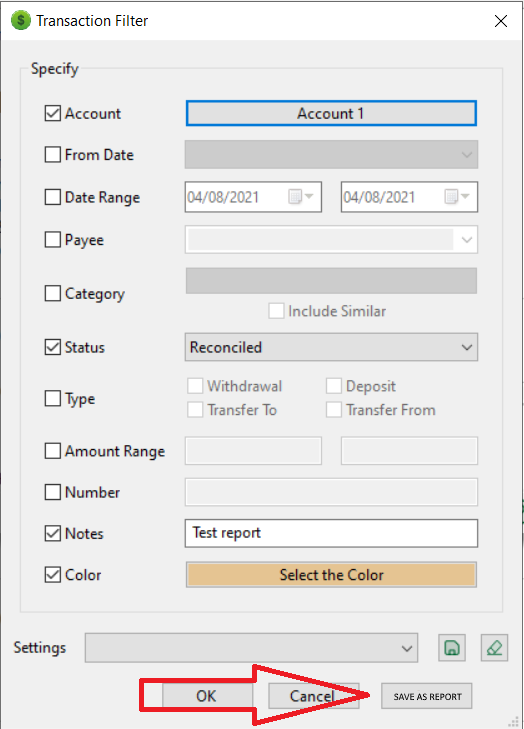Toggle the Deposit type checkbox

333,385
